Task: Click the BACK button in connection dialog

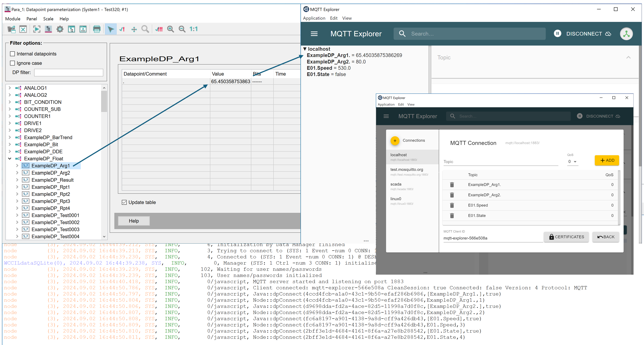Action: point(606,237)
